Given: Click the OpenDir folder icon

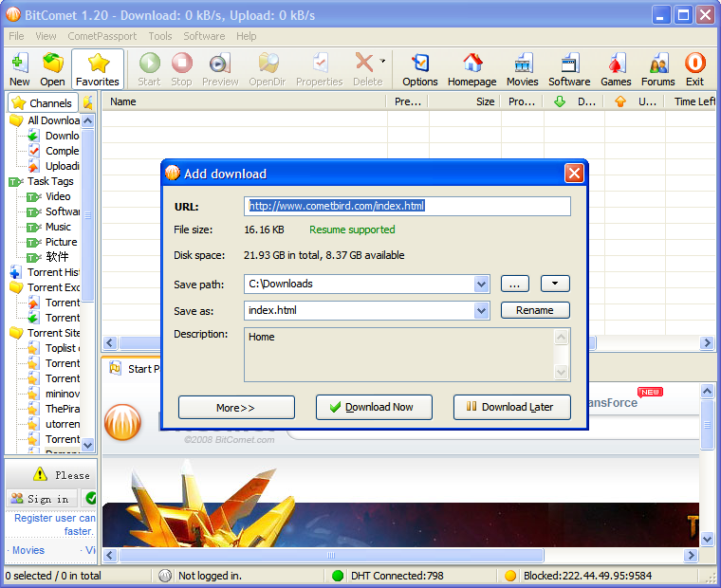Looking at the screenshot, I should [268, 69].
